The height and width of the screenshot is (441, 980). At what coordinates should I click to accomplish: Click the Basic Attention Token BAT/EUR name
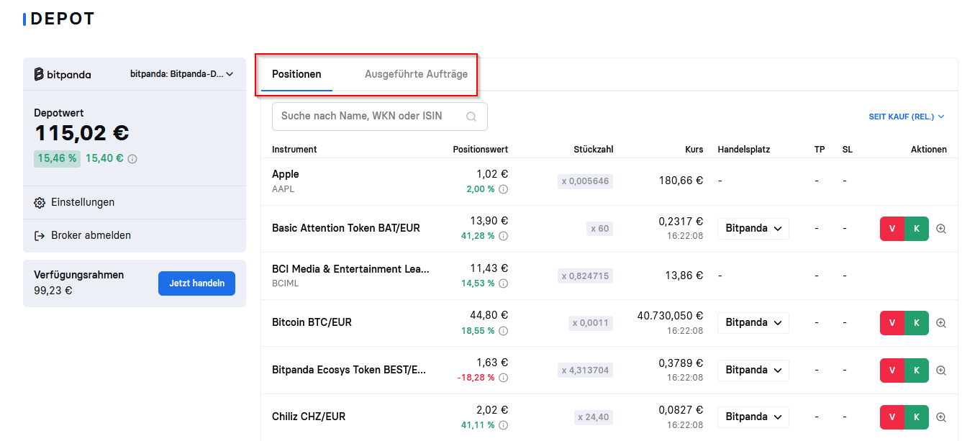[x=346, y=228]
